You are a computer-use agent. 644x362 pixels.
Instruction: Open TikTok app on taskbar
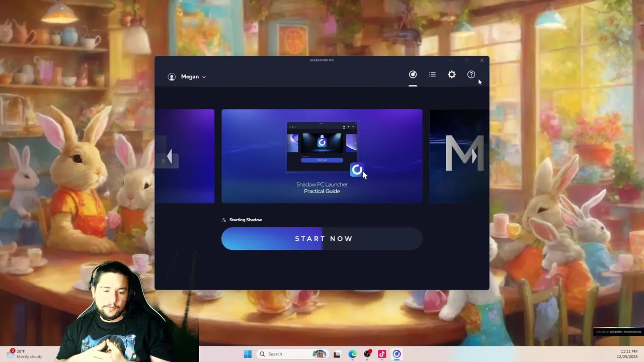[x=382, y=354]
